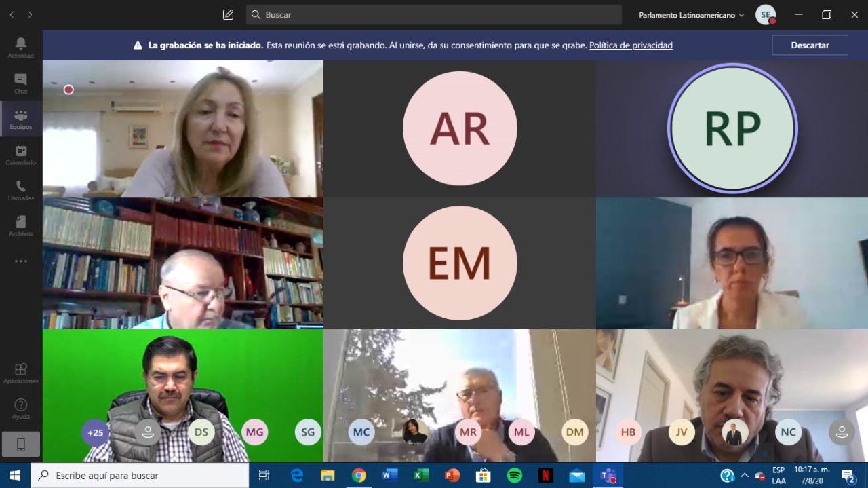Open Llamadas in the sidebar

click(x=21, y=191)
